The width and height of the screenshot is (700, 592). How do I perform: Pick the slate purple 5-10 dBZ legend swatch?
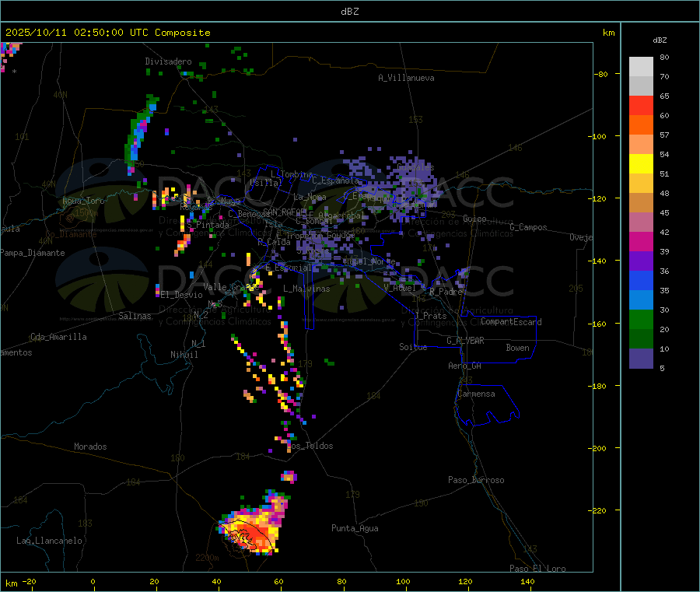tap(641, 358)
